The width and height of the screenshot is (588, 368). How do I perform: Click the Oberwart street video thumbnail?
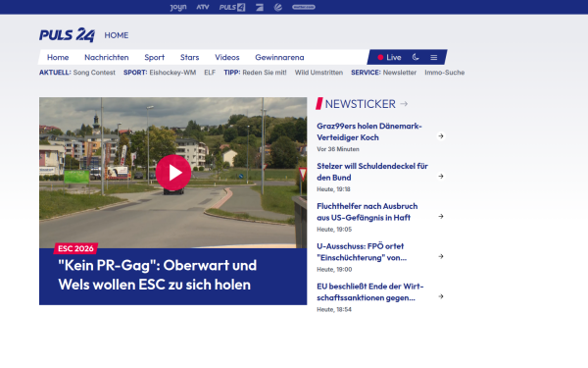[x=172, y=173]
